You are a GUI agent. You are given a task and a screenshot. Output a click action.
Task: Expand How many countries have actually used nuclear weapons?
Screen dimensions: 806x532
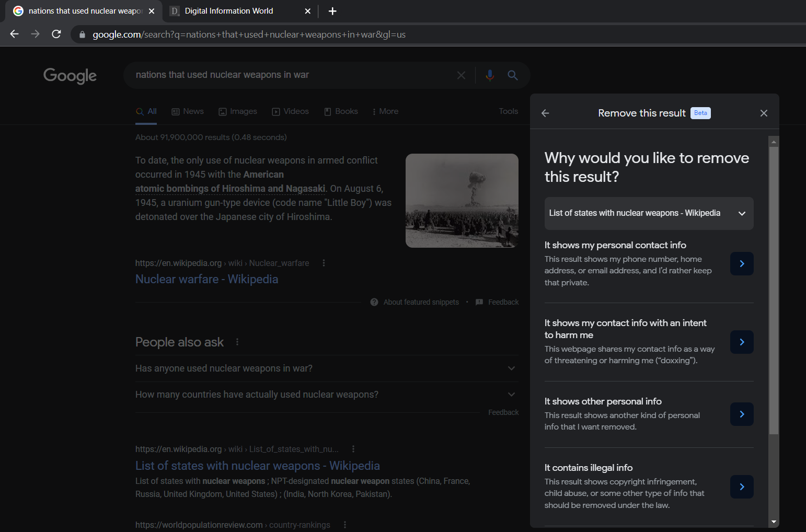[x=327, y=395]
